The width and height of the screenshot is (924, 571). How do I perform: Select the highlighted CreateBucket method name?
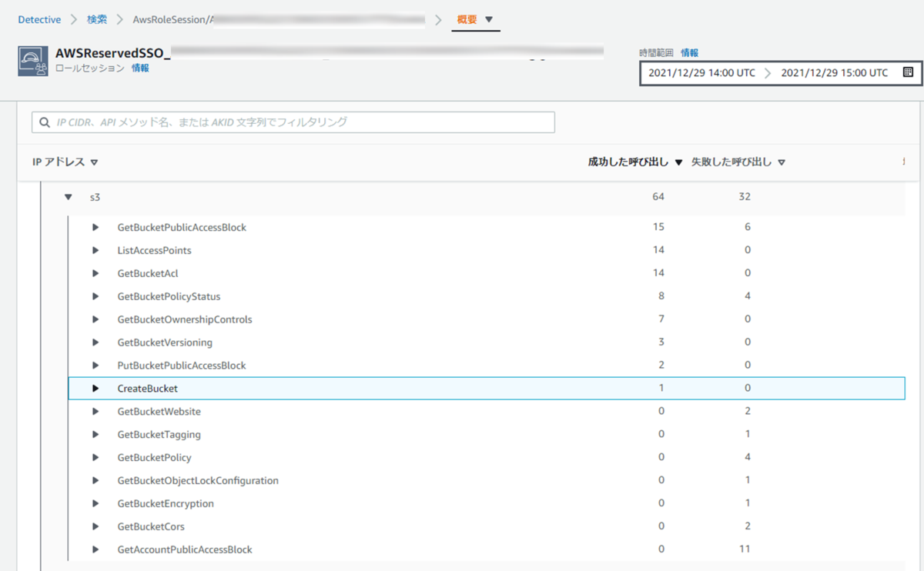pos(148,389)
